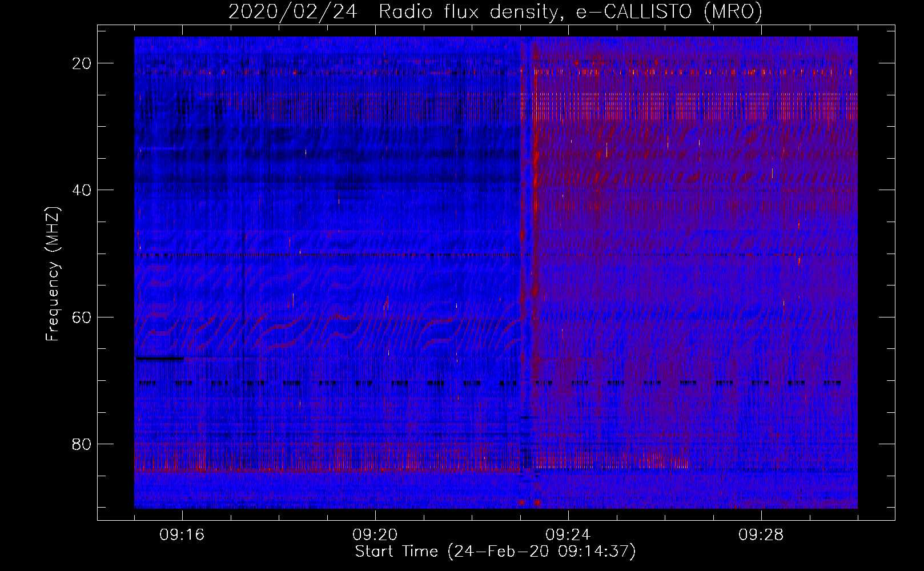
Task: Click the 20 frequency tick label
Action: click(x=82, y=63)
